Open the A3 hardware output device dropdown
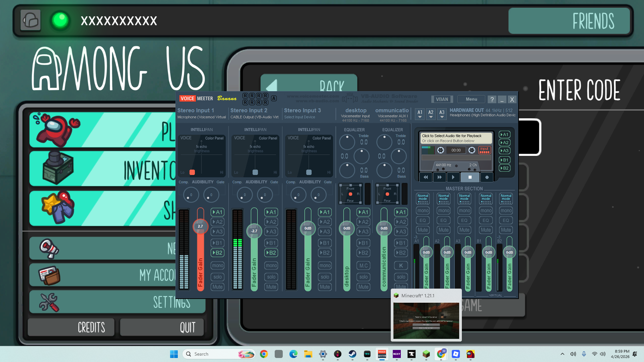 point(442,114)
